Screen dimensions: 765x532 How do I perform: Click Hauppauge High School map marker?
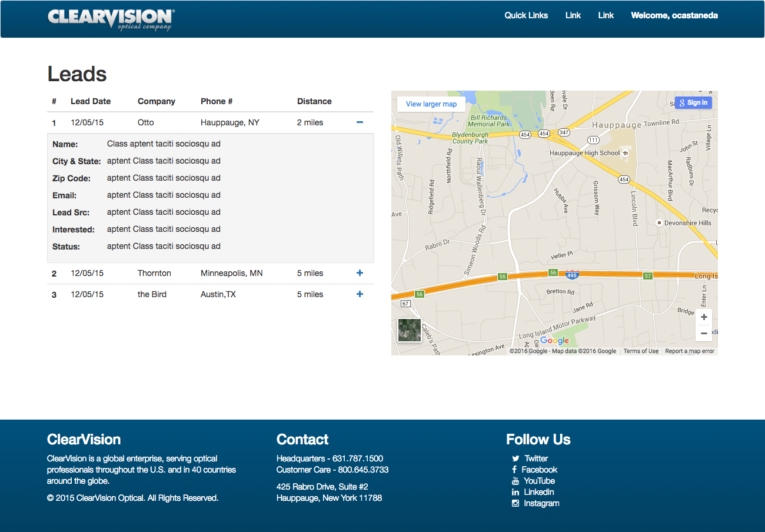tap(626, 153)
